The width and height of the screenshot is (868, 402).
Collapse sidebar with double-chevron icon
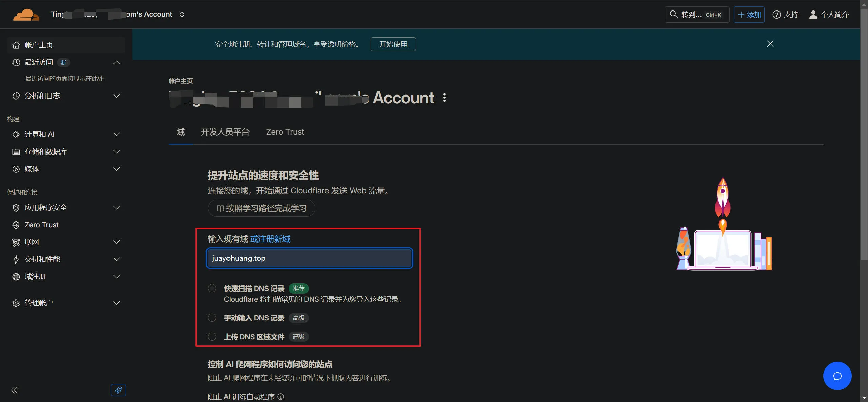pos(14,390)
